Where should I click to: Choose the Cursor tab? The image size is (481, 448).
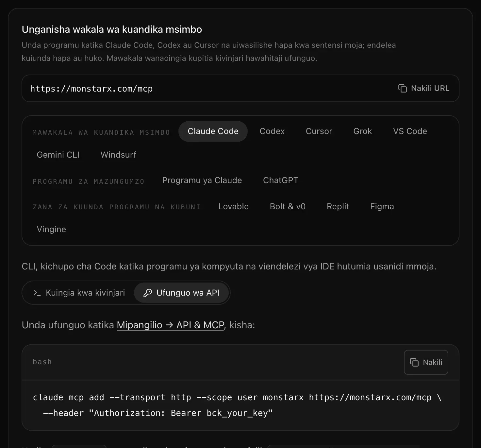pos(319,131)
